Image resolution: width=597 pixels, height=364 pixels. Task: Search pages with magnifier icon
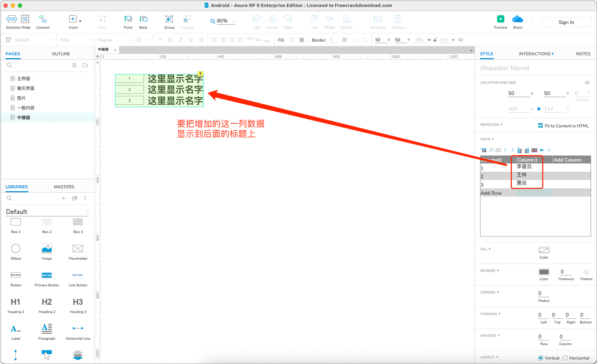click(9, 66)
